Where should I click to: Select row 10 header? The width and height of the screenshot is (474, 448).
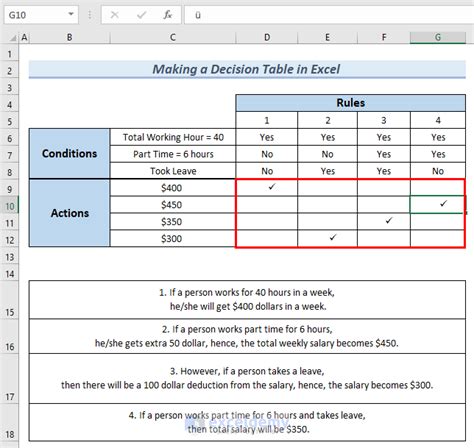pyautogui.click(x=9, y=206)
